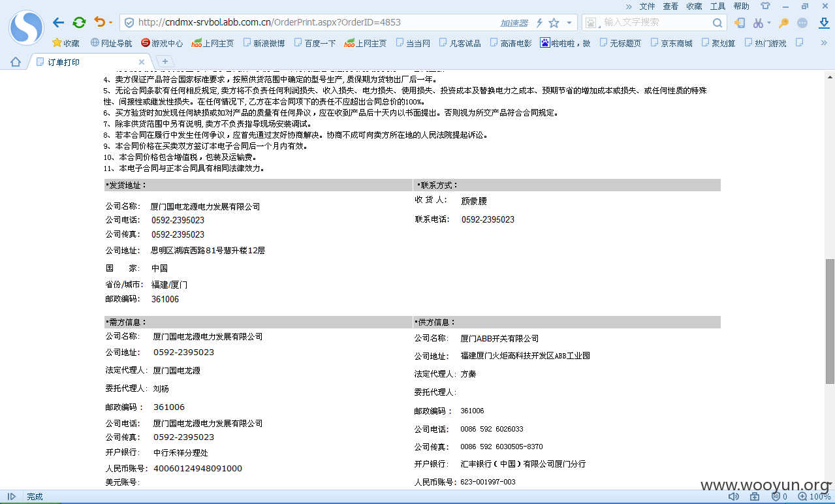The width and height of the screenshot is (835, 504).
Task: Open the 工具 menu
Action: 717,7
